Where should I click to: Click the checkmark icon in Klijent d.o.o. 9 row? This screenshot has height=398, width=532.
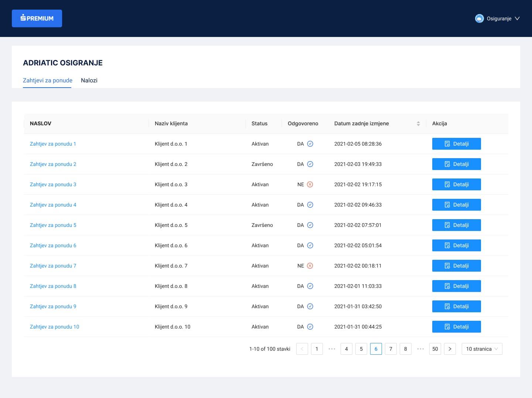point(310,306)
